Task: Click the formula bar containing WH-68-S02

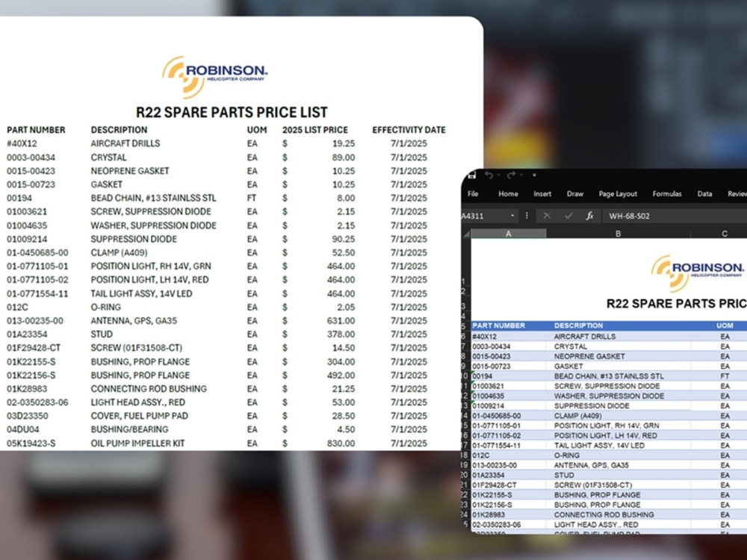Action: click(675, 216)
